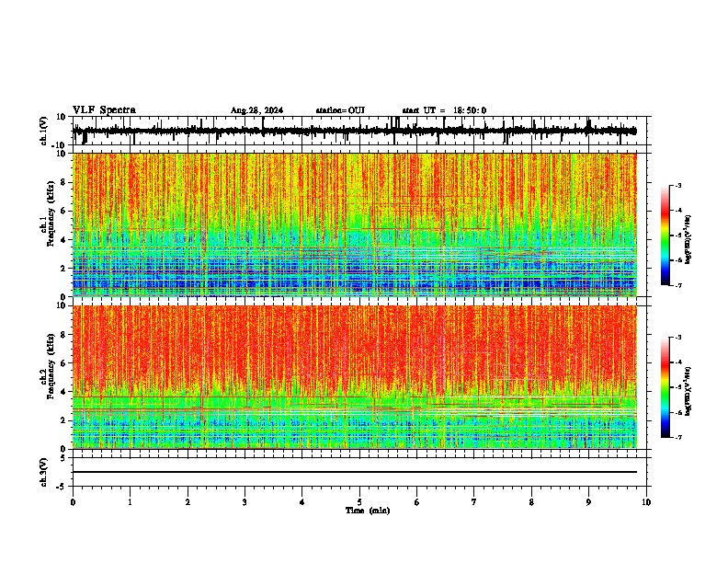
Task: Click the "start UT = 18:50: 0" text
Action: click(444, 110)
